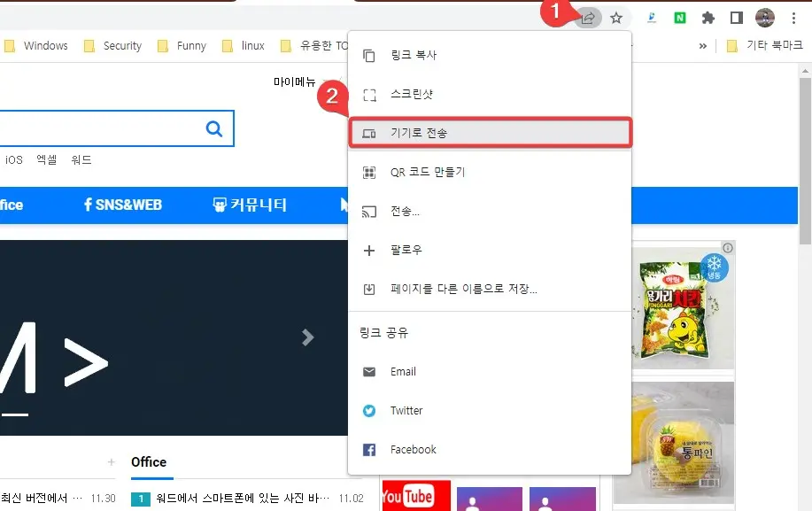Click the Chrome profile avatar
The width and height of the screenshot is (812, 511).
764,17
